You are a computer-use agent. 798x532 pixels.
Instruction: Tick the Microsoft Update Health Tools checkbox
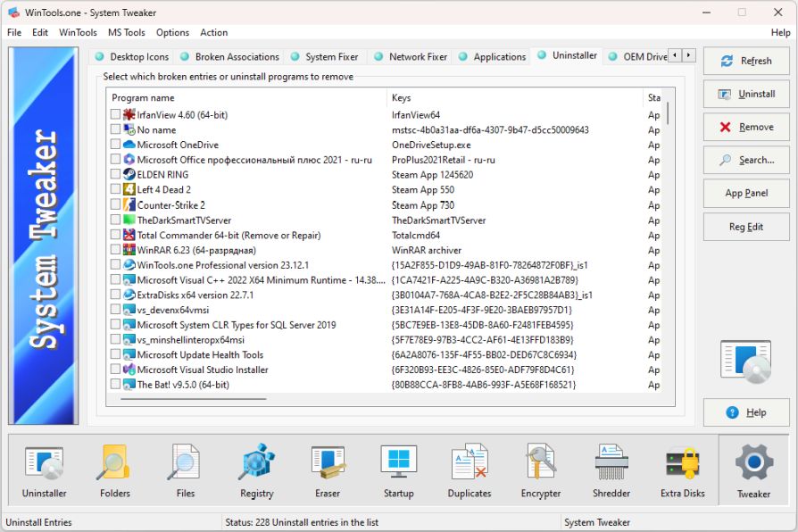tap(115, 353)
